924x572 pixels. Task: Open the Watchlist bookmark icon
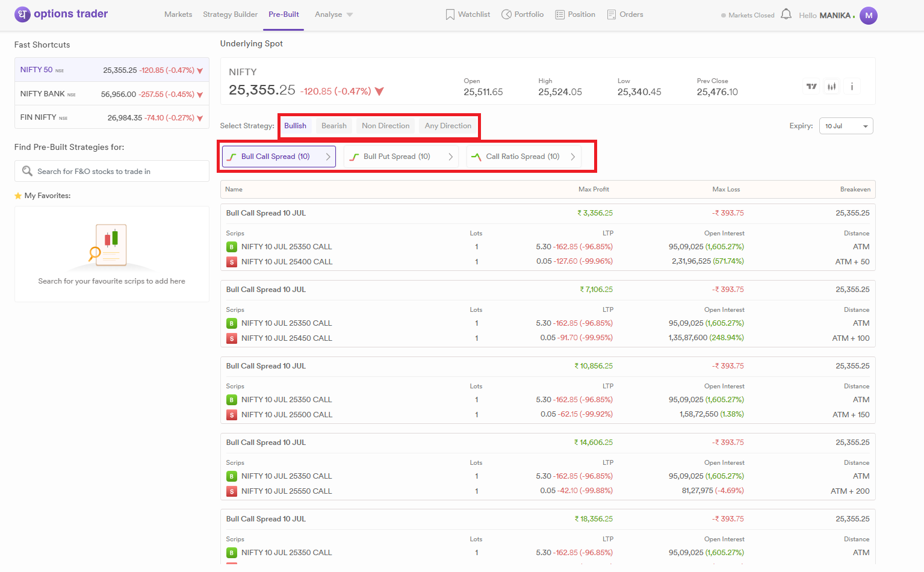pyautogui.click(x=450, y=14)
